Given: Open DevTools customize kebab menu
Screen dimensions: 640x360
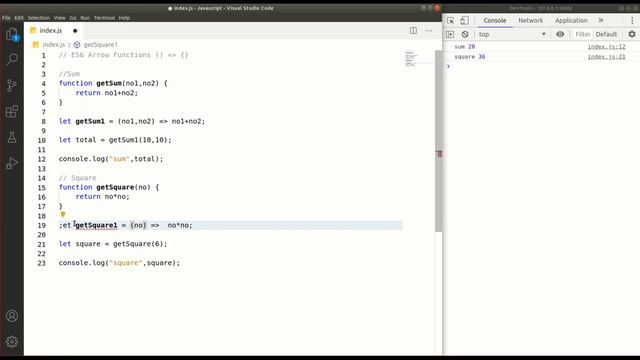Looking at the screenshot, I should point(632,20).
